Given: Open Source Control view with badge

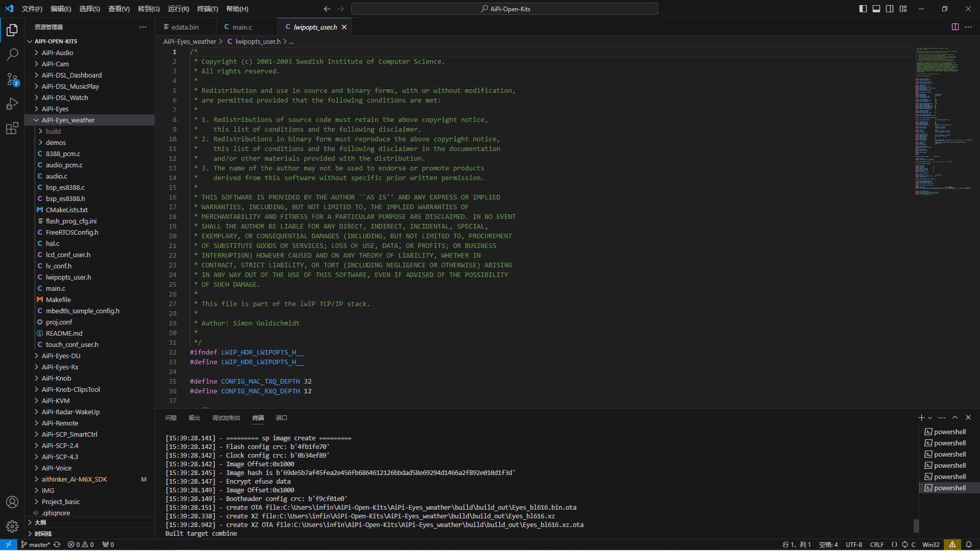Looking at the screenshot, I should [12, 79].
